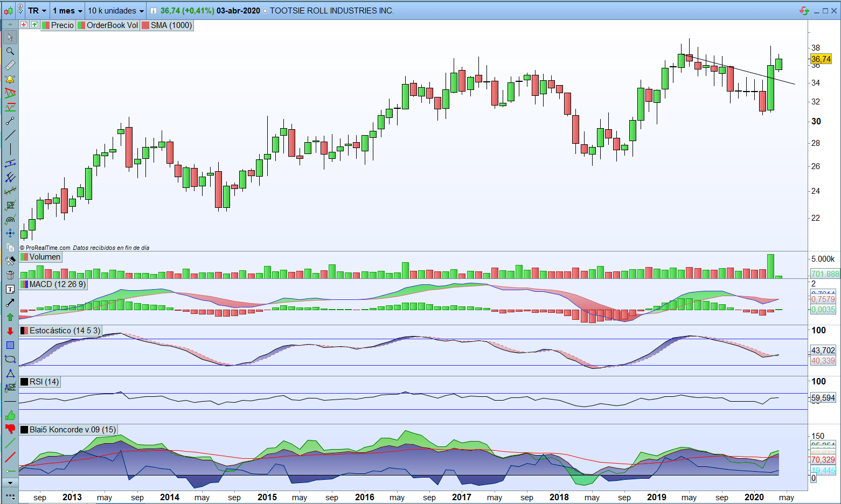
Task: Click the yellow 36,74 price tag
Action: coord(821,59)
